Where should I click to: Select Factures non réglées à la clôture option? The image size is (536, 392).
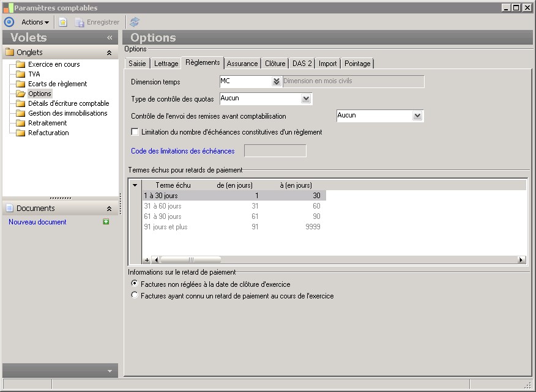(x=135, y=284)
